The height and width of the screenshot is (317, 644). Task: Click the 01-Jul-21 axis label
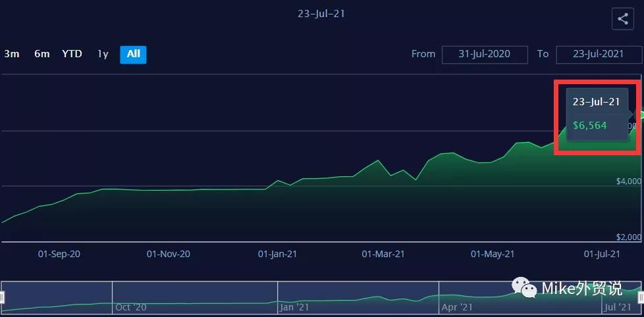point(602,255)
